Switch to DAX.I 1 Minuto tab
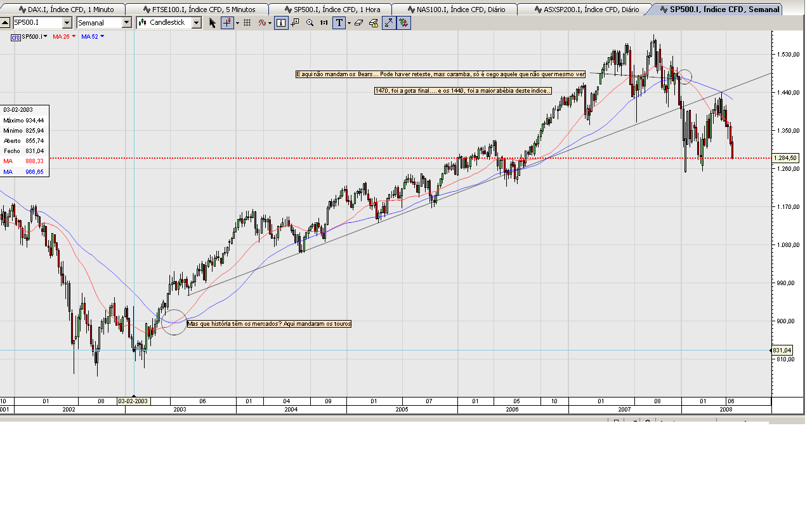The image size is (812, 508). pyautogui.click(x=67, y=10)
